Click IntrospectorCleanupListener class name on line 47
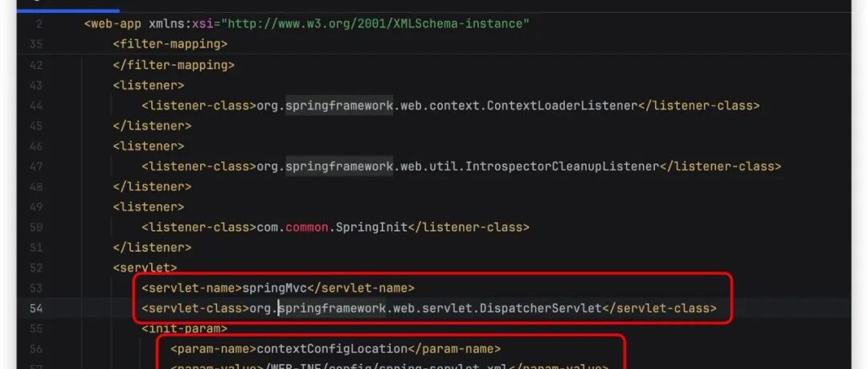 tap(562, 166)
